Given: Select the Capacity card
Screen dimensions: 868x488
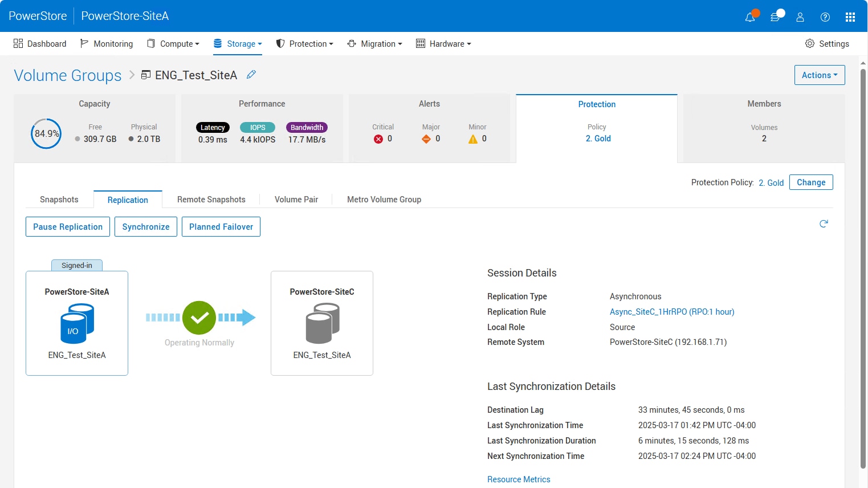Looking at the screenshot, I should [x=95, y=128].
